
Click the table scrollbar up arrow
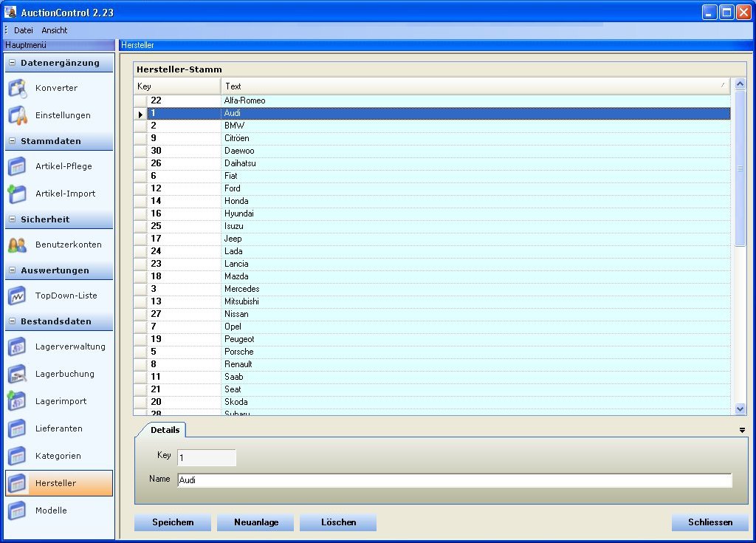coord(740,84)
